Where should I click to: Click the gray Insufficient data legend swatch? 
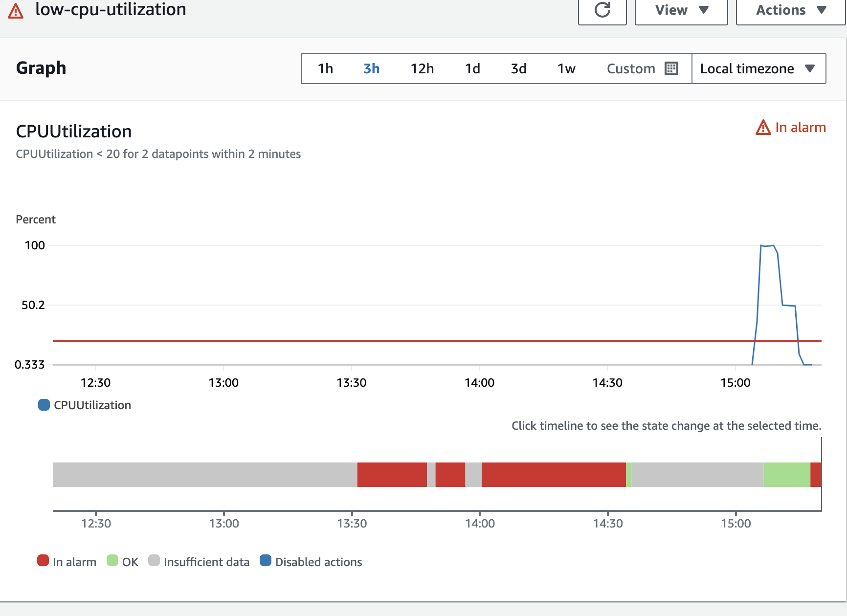click(x=154, y=561)
